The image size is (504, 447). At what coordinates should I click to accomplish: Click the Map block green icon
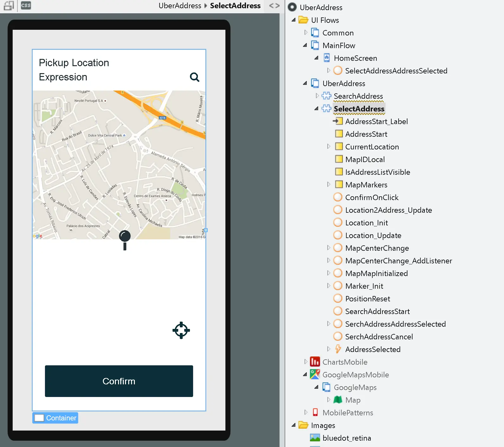tap(338, 400)
